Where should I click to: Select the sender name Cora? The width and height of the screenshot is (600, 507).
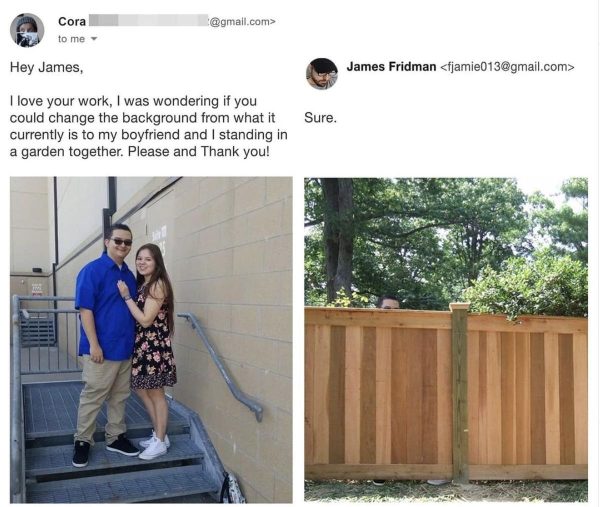tap(72, 21)
